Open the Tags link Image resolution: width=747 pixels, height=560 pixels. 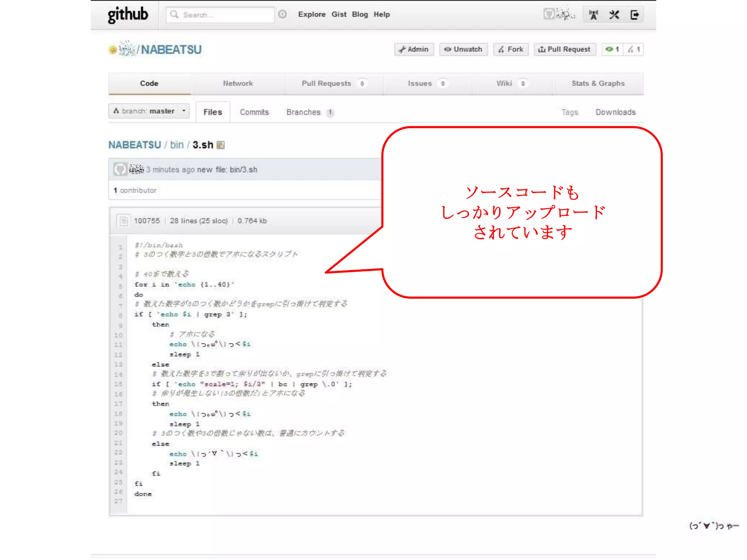point(569,112)
